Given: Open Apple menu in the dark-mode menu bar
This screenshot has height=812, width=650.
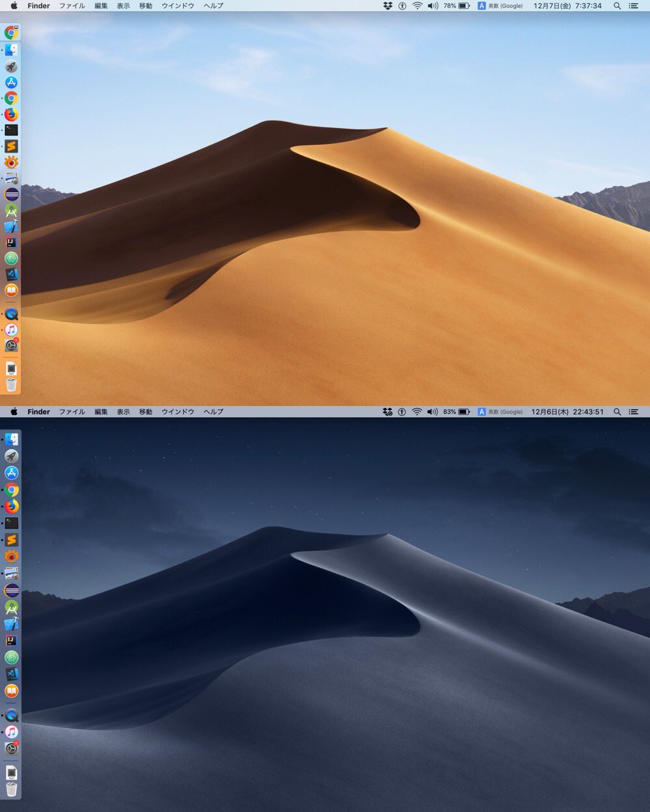Looking at the screenshot, I should [14, 412].
